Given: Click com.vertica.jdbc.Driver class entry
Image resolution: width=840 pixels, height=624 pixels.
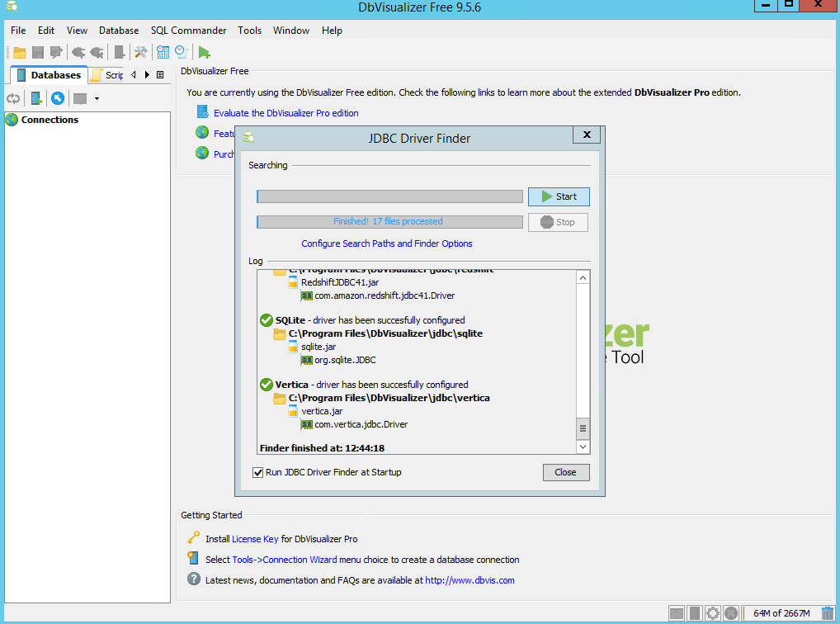Looking at the screenshot, I should pos(361,424).
